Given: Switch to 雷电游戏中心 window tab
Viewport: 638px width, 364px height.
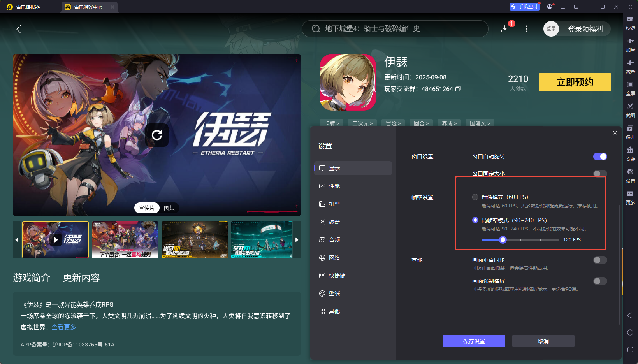Looking at the screenshot, I should [x=89, y=7].
